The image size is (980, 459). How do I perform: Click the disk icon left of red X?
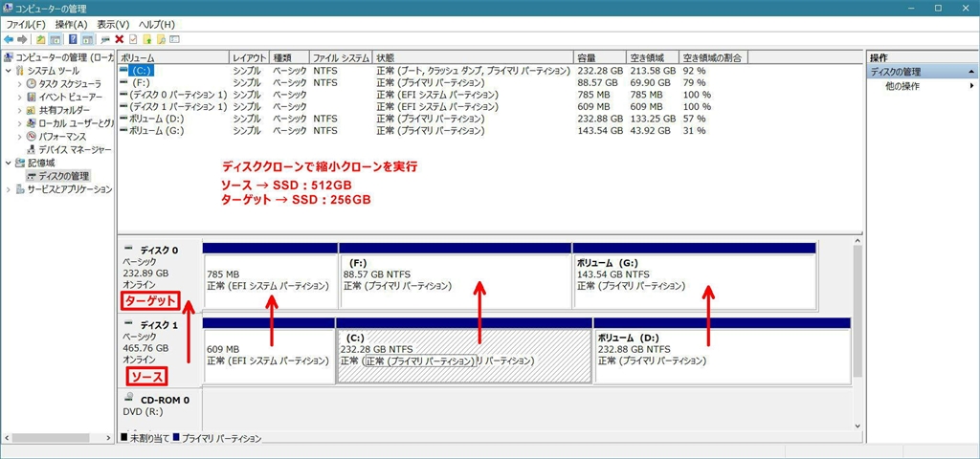(x=105, y=39)
